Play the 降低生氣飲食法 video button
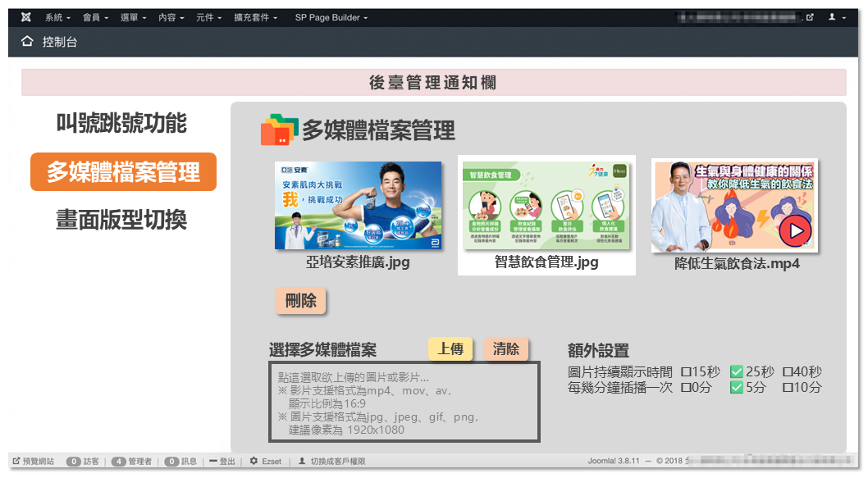Viewport: 868px width, 478px height. tap(795, 230)
